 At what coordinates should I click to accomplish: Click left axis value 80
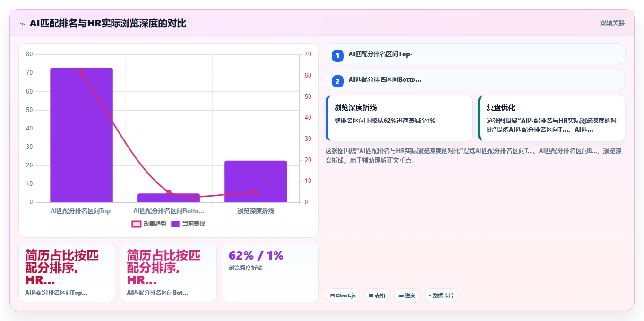pyautogui.click(x=29, y=54)
